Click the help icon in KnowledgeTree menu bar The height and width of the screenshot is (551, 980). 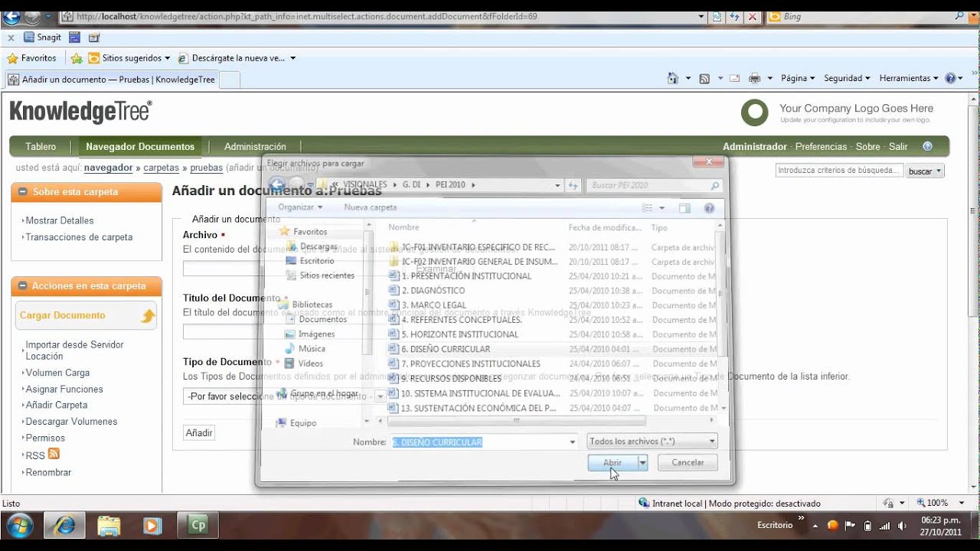click(x=927, y=146)
